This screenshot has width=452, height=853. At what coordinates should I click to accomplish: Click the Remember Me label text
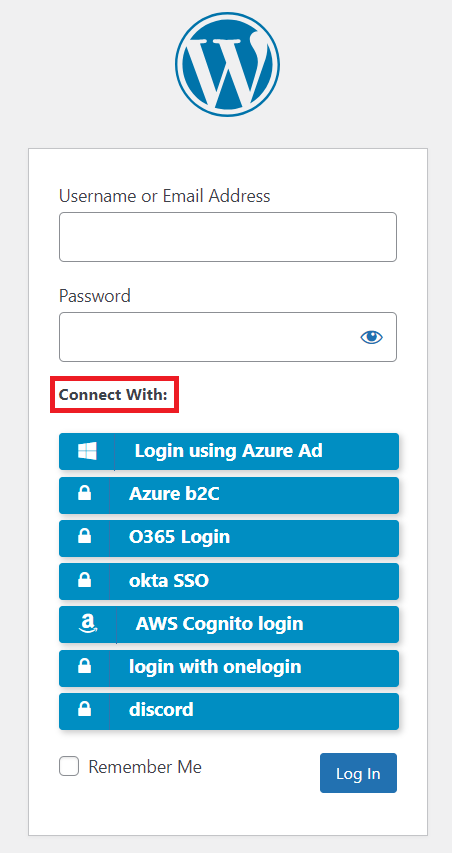coord(145,767)
